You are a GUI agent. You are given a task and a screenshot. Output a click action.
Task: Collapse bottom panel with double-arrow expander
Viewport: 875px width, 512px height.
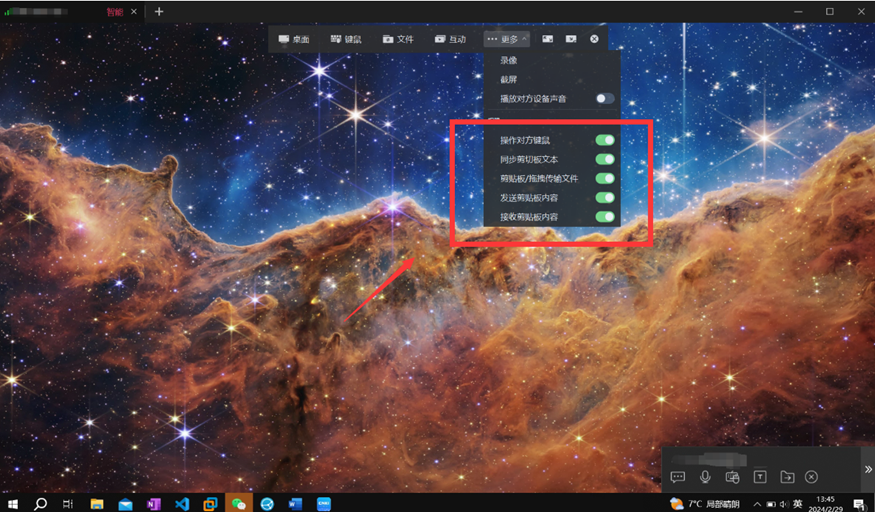[868, 469]
